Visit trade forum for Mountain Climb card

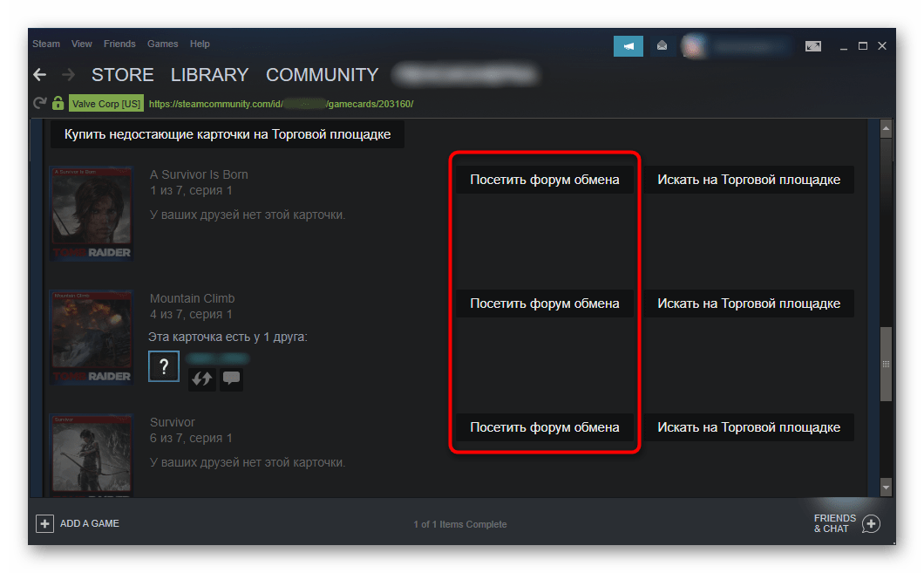(x=545, y=304)
